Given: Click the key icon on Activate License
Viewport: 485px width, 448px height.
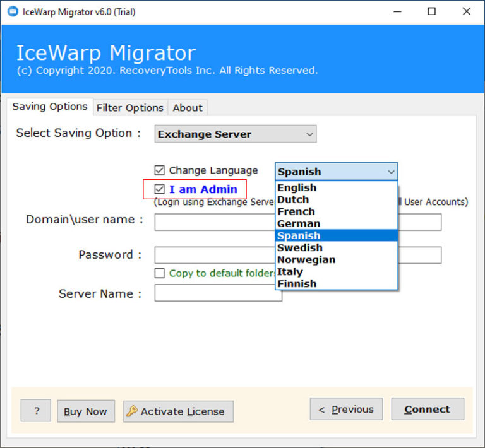Looking at the screenshot, I should [x=132, y=411].
